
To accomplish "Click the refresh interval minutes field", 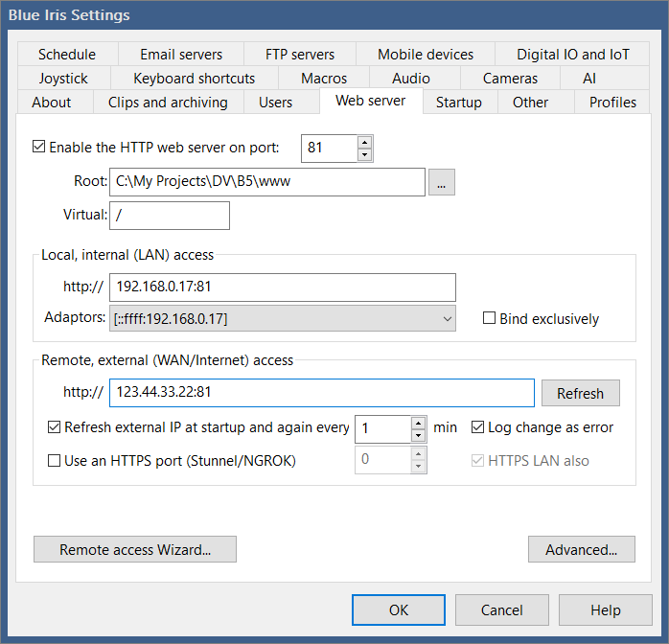I will coord(382,428).
